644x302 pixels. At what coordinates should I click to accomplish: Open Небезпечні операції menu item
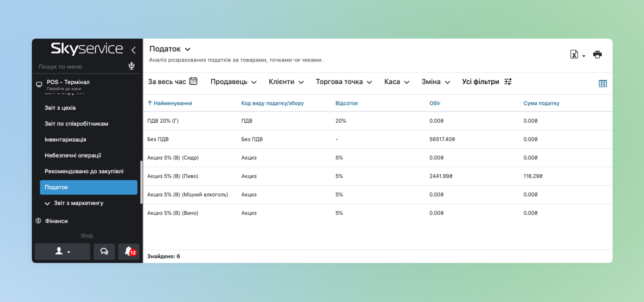[73, 156]
